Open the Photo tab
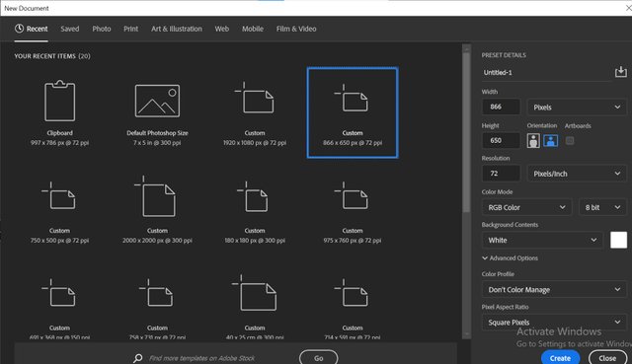Image resolution: width=632 pixels, height=364 pixels. coord(102,29)
